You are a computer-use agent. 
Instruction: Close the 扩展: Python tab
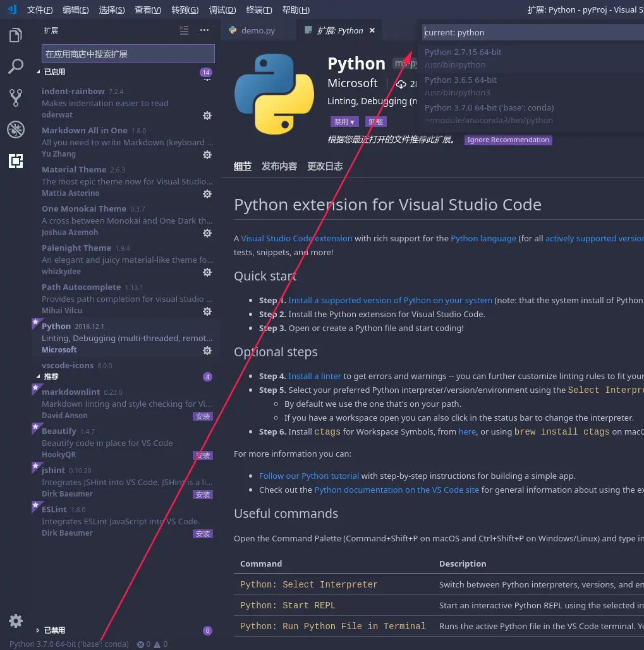click(372, 31)
